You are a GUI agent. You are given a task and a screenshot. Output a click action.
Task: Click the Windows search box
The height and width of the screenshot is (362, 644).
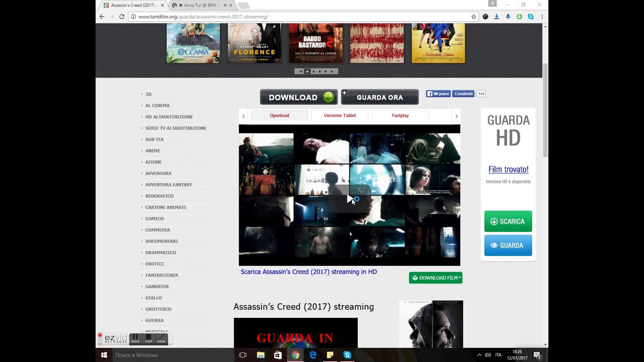pos(173,355)
